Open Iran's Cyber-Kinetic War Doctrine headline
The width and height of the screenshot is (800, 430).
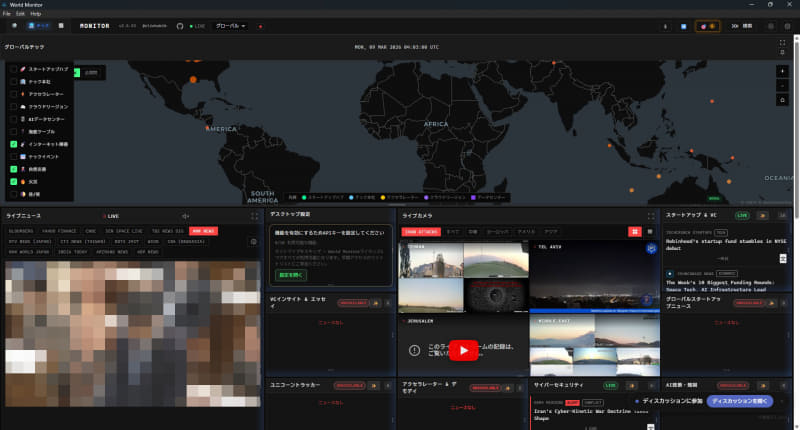[x=591, y=415]
